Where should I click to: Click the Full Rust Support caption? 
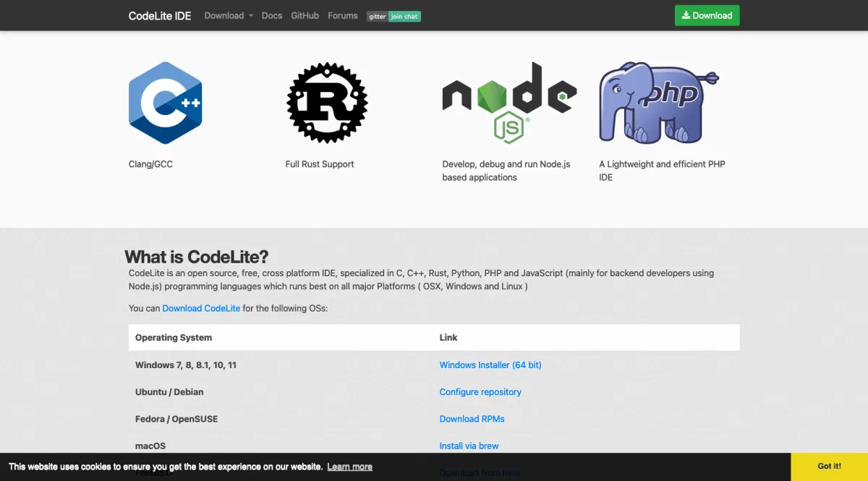point(320,164)
